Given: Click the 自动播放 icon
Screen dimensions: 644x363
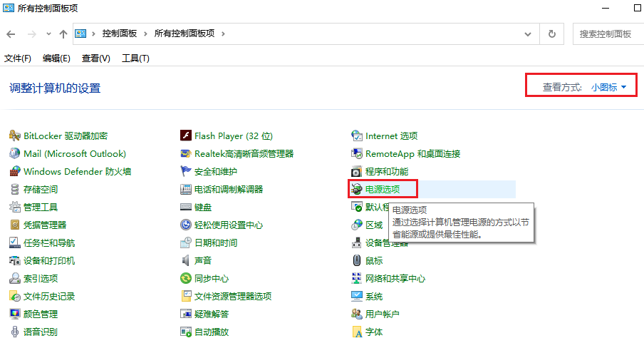Looking at the screenshot, I should pos(186,332).
